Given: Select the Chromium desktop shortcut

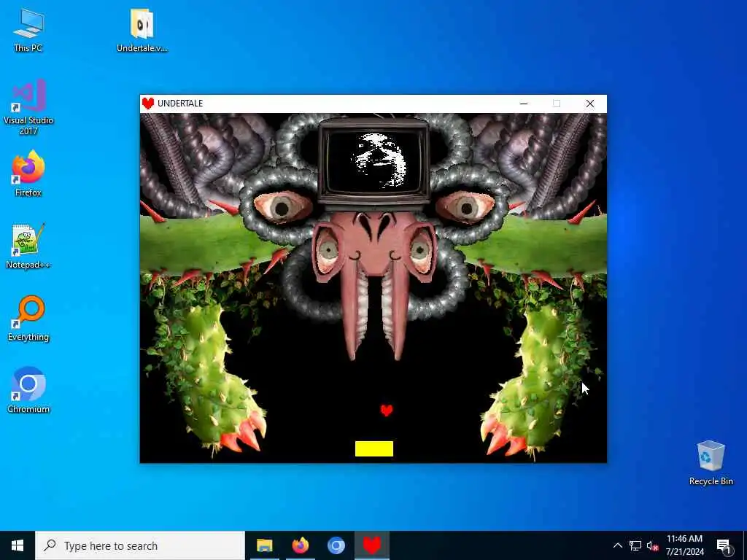Looking at the screenshot, I should tap(28, 391).
